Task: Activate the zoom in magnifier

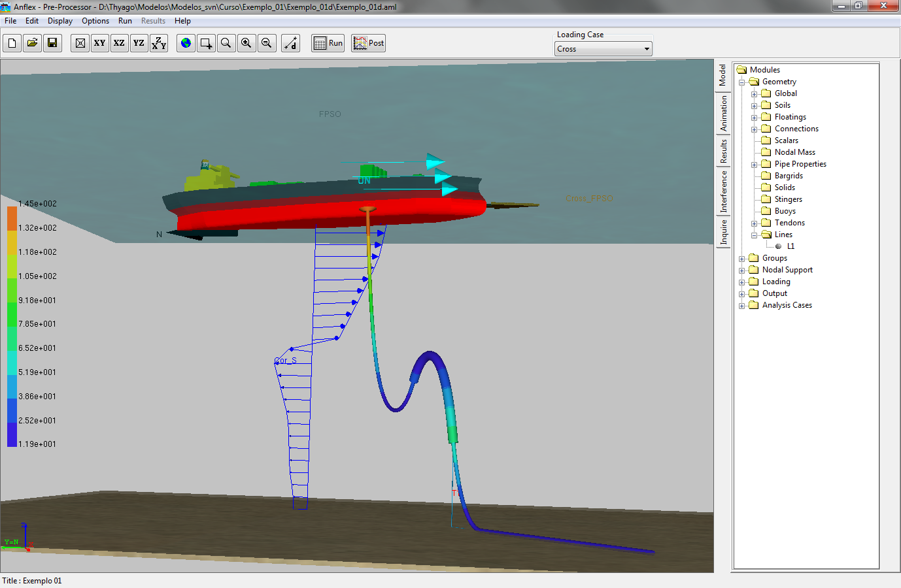Action: (x=246, y=43)
